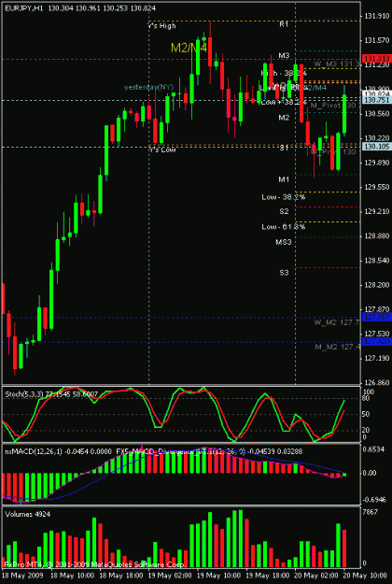Click the "19 May 18:00" time label

point(266,576)
